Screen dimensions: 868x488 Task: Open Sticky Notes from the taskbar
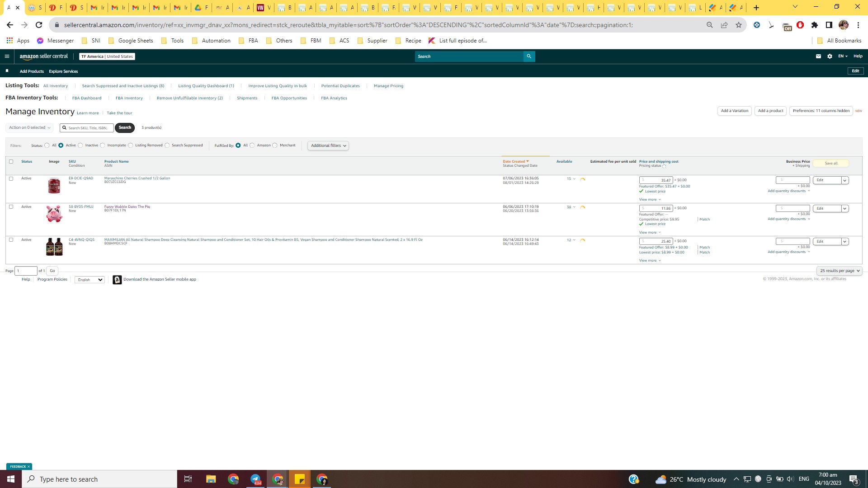(300, 479)
